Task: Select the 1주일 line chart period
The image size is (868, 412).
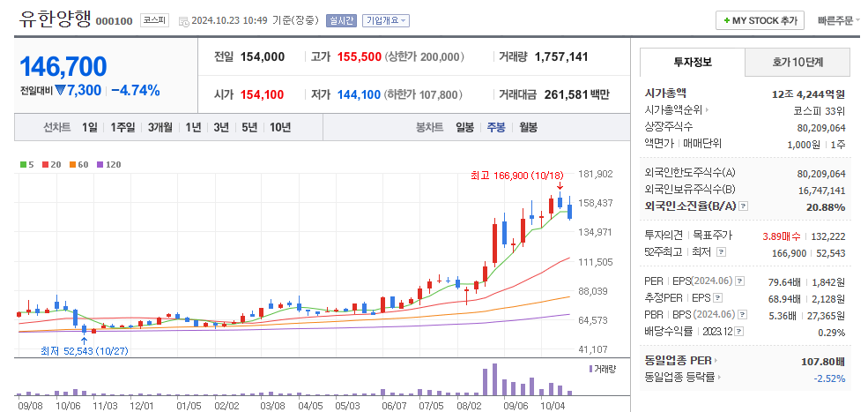Action: (122, 127)
